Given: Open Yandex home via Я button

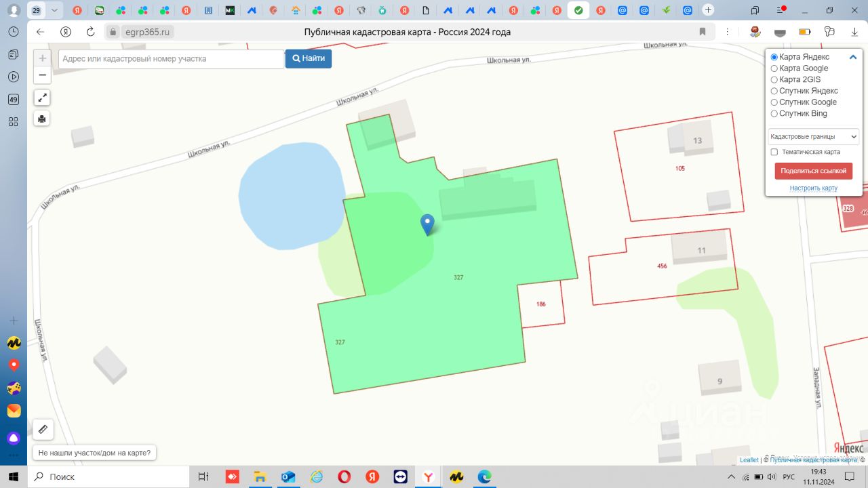Looking at the screenshot, I should click(x=66, y=32).
